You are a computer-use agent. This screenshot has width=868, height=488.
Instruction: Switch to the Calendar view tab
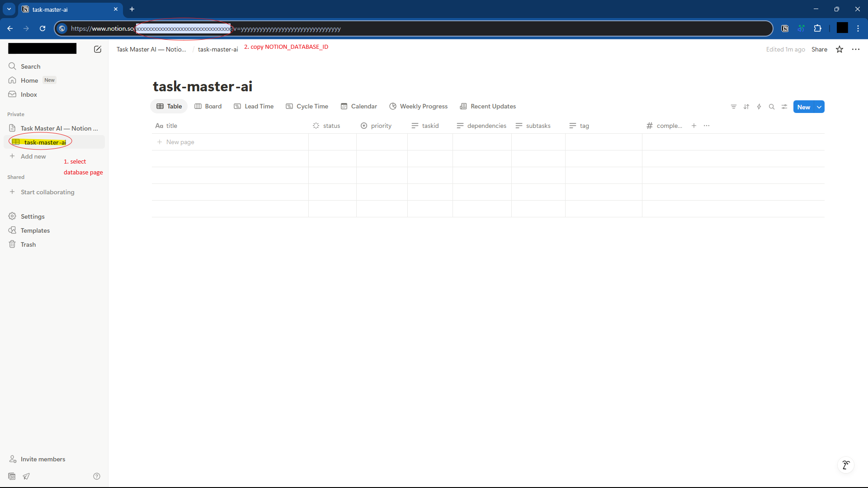point(359,107)
